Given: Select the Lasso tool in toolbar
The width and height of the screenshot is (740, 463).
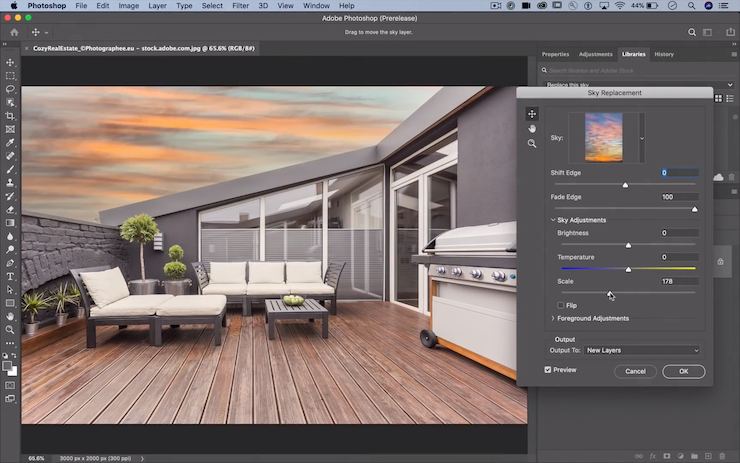Looking at the screenshot, I should click(10, 89).
